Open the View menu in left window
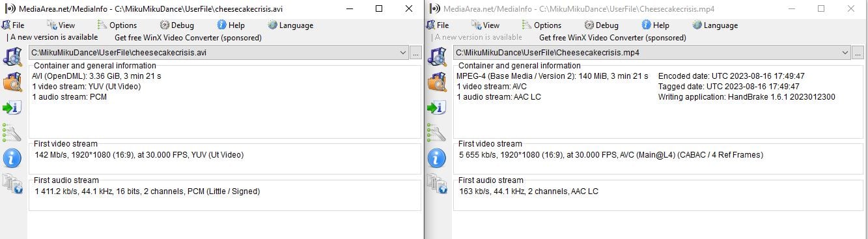This screenshot has height=239, width=868. [x=61, y=25]
